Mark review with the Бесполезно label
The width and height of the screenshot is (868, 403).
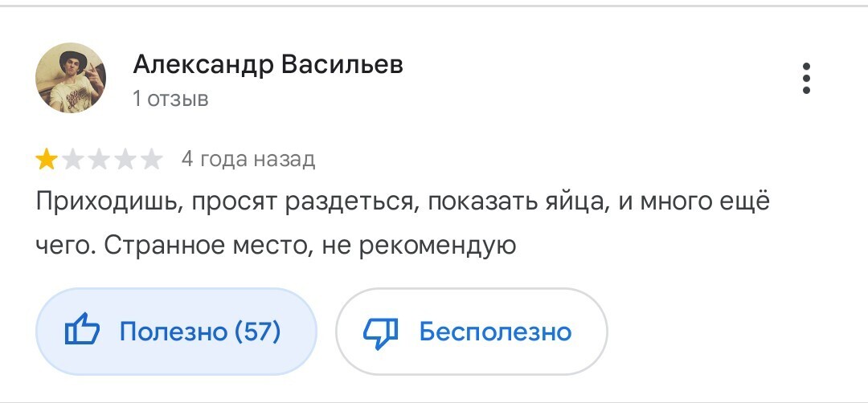pos(495,331)
